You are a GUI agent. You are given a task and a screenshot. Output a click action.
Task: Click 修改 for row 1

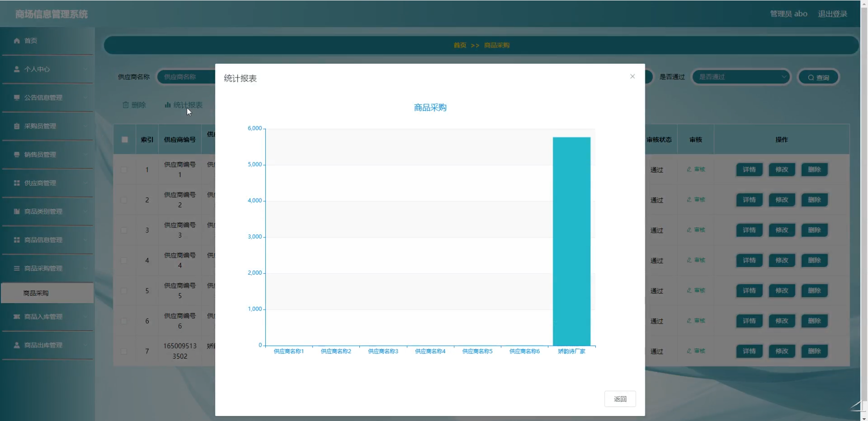[x=782, y=170]
